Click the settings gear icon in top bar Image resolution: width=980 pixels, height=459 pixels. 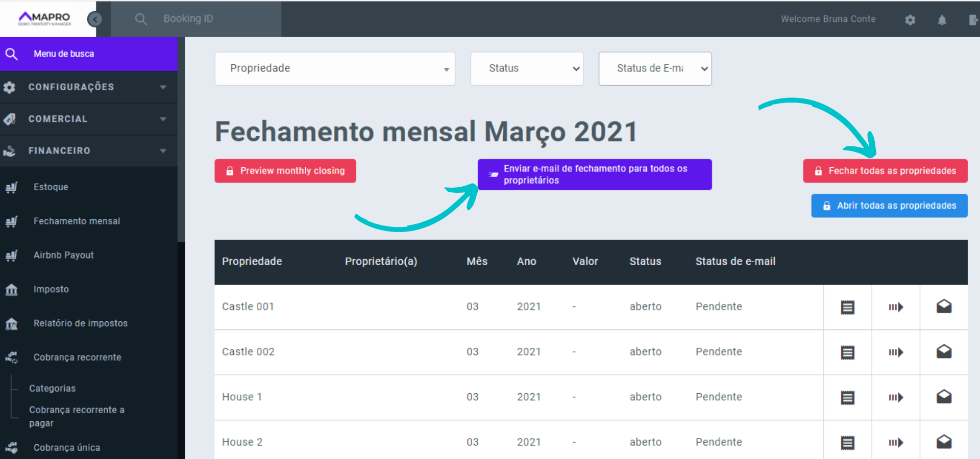coord(910,19)
